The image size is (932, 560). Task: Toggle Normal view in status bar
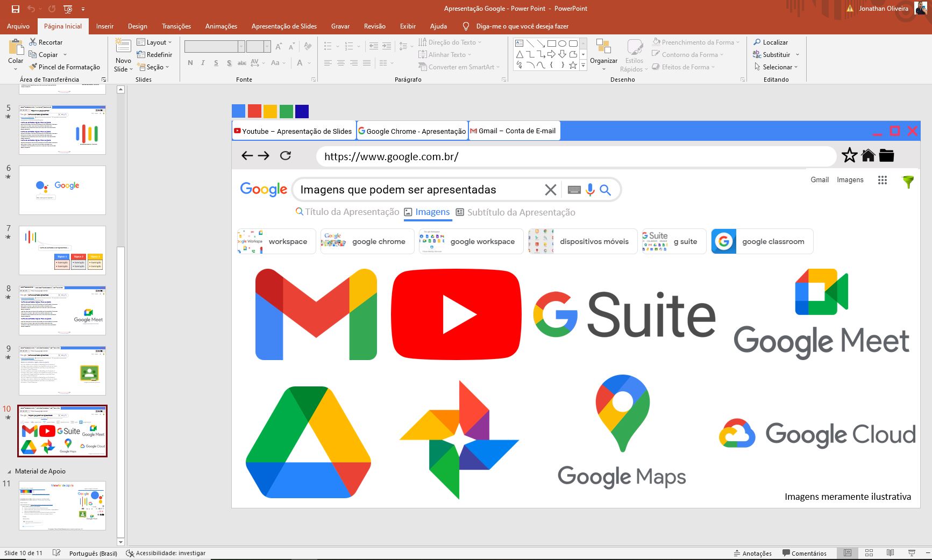click(x=848, y=553)
